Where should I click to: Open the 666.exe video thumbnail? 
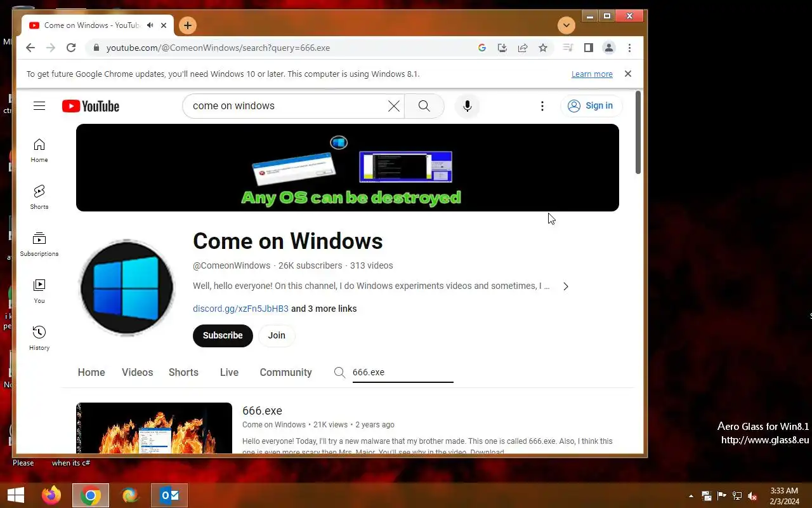pos(154,428)
